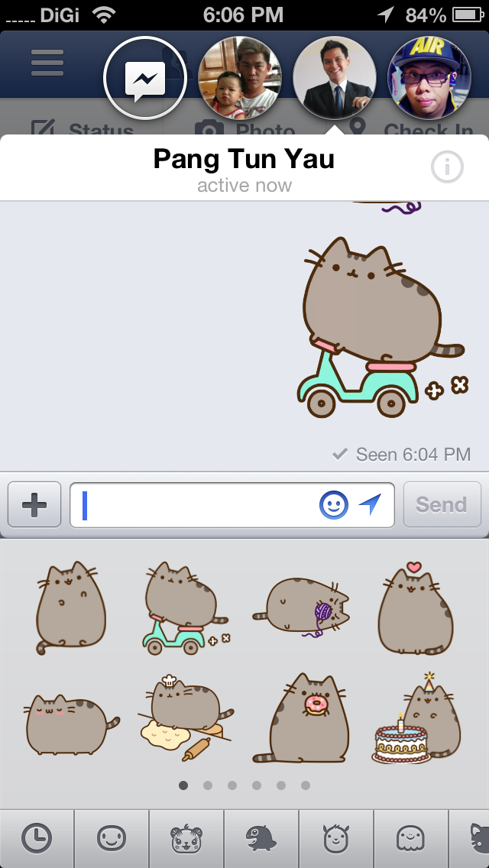Send the Pusheen with yarn ball sticker
This screenshot has width=489, height=868.
[x=301, y=607]
